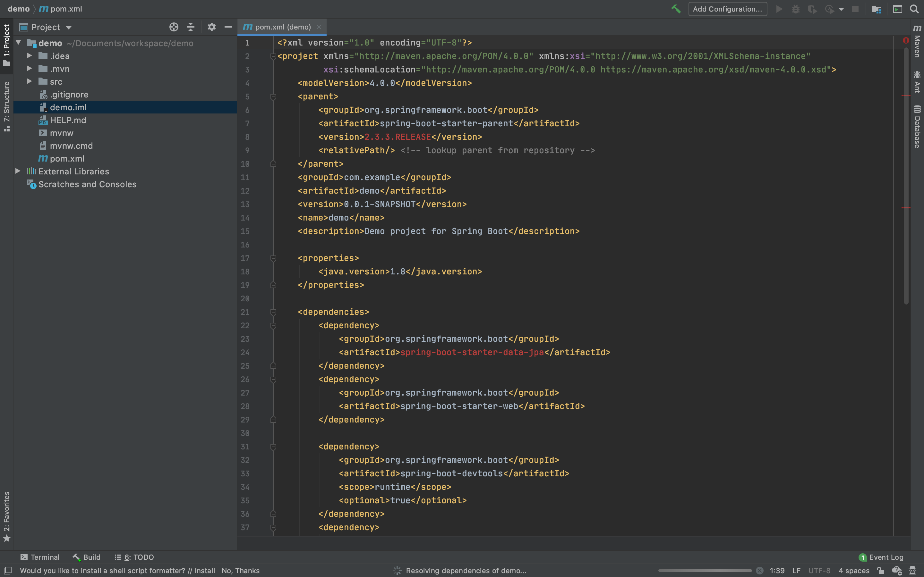The image size is (924, 577).
Task: Switch to the 6: TODO tab
Action: (x=134, y=557)
